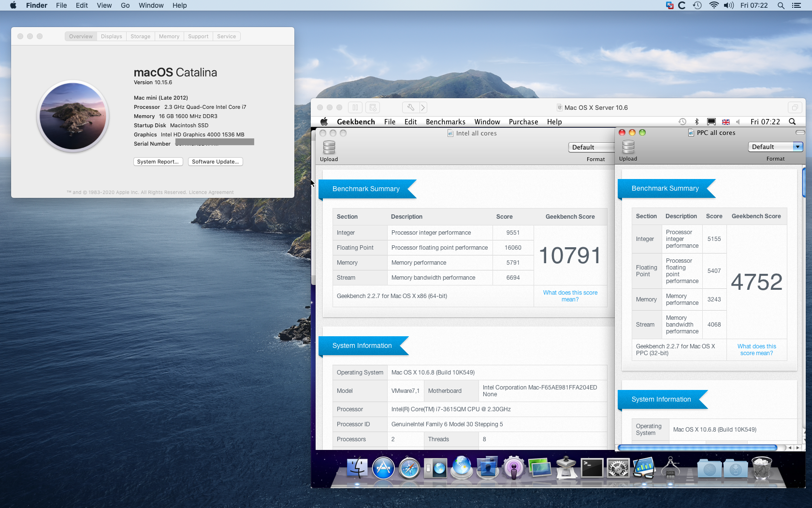812x508 pixels.
Task: Open the Downloads folder stack in Dock
Action: [x=736, y=468]
